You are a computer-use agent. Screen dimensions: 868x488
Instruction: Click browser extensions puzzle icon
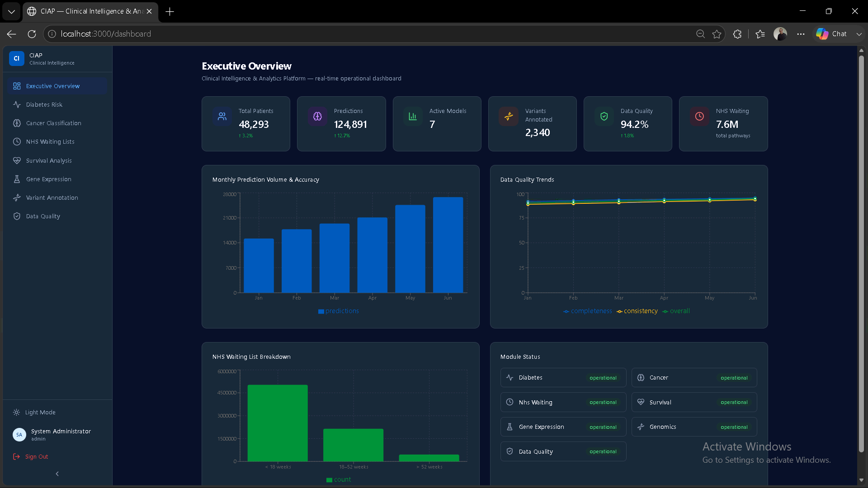point(737,34)
